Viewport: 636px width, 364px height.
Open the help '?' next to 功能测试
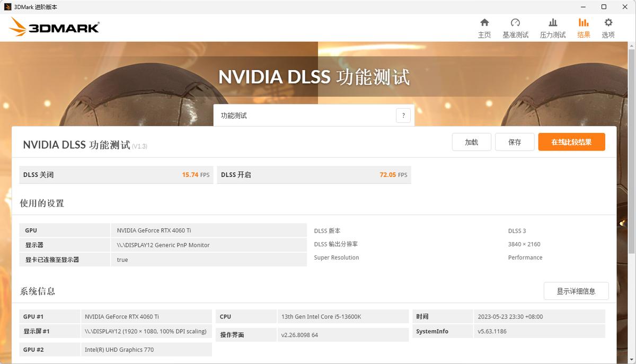pos(403,115)
